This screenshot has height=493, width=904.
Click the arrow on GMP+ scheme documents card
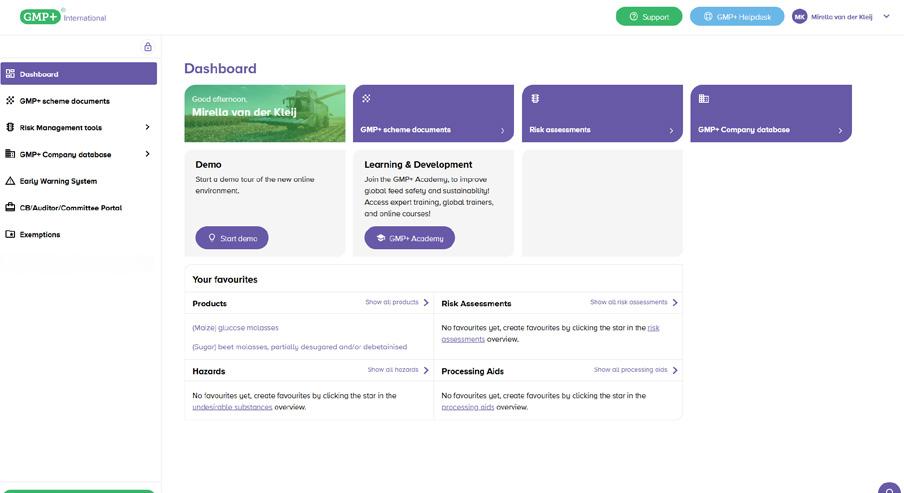click(x=502, y=130)
